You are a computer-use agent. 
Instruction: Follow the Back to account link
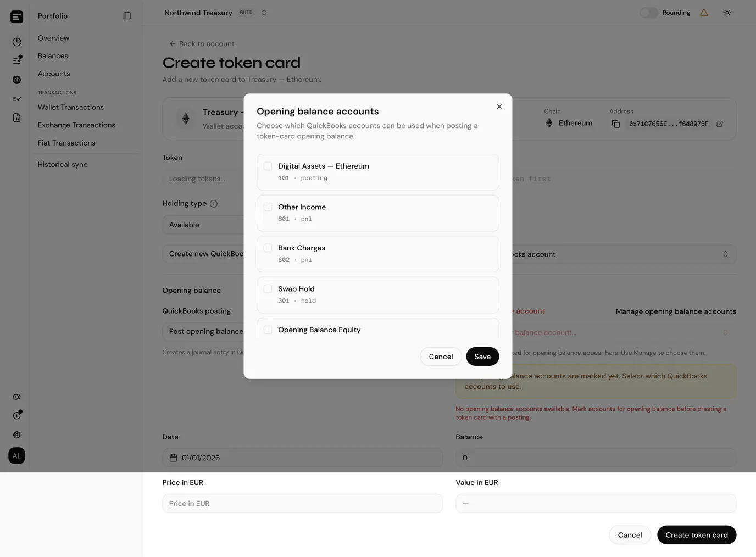(202, 44)
